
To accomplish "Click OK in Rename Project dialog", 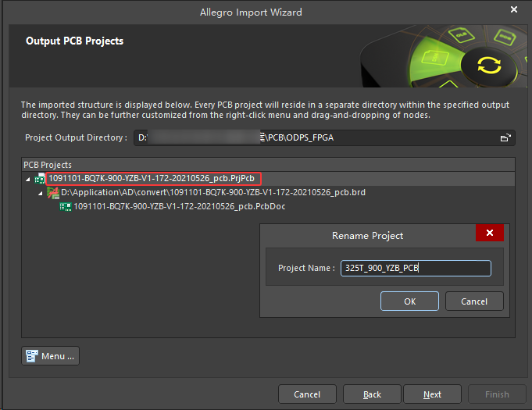I will pos(409,301).
